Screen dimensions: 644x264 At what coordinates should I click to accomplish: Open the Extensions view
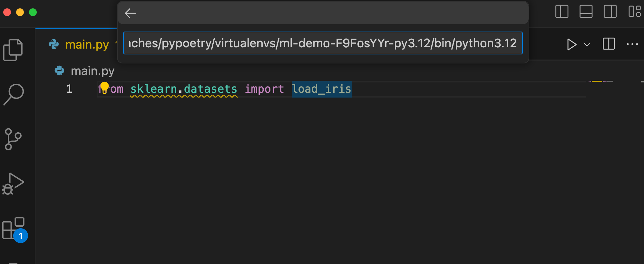coord(15,229)
